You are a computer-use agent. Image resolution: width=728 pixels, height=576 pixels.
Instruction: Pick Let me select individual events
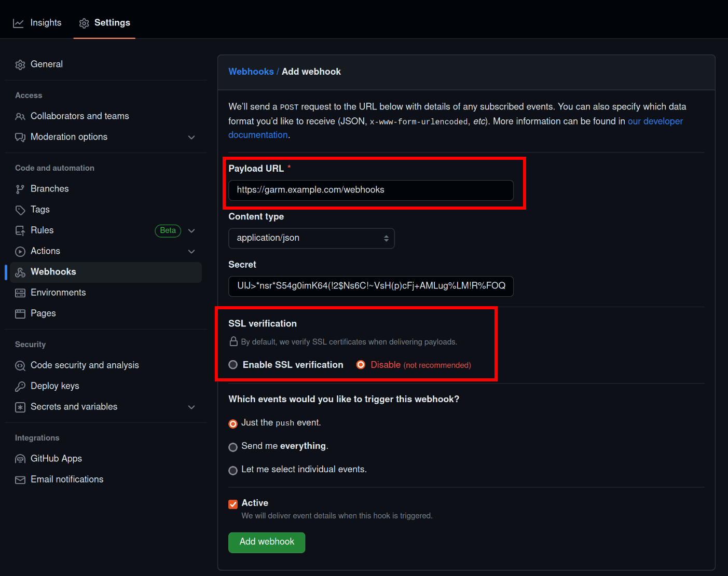[233, 470]
